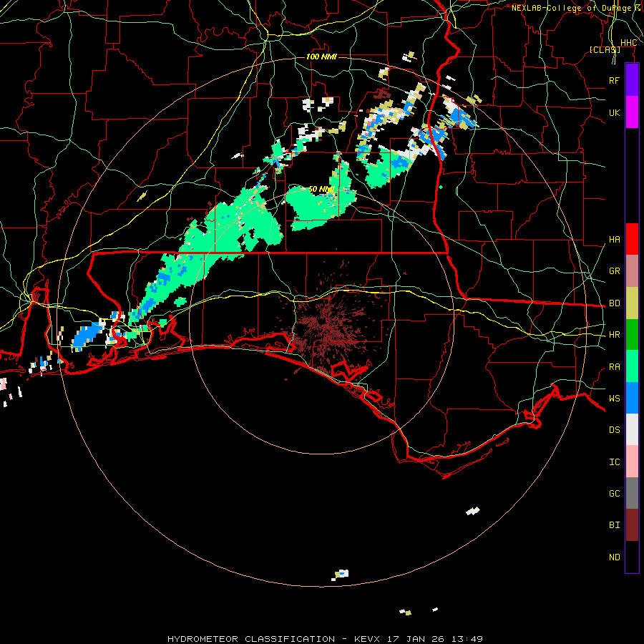The image size is (644, 644).
Task: Click the GC legend label
Action: pos(614,494)
